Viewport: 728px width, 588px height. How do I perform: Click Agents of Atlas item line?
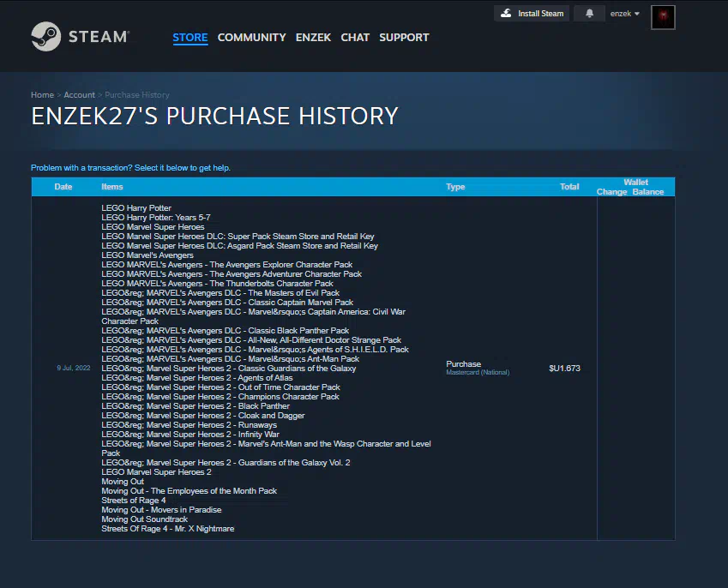pos(197,378)
